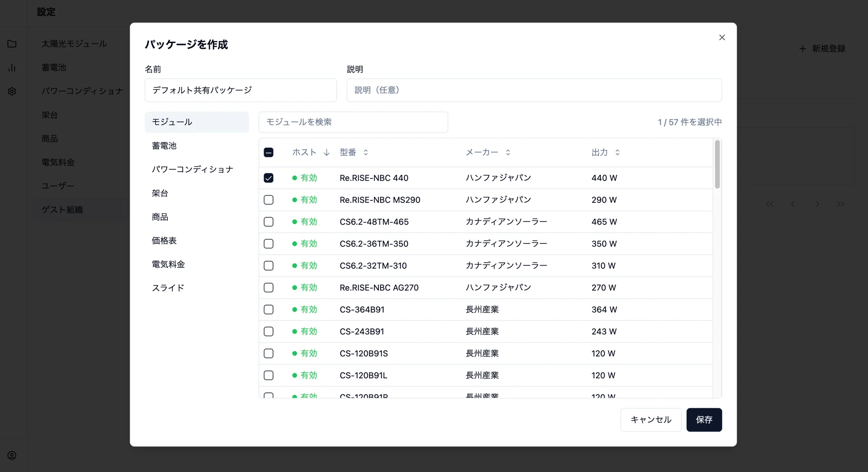Screen dimensions: 868x472
Task: Check the CS-120B91L row
Action: click(269, 376)
